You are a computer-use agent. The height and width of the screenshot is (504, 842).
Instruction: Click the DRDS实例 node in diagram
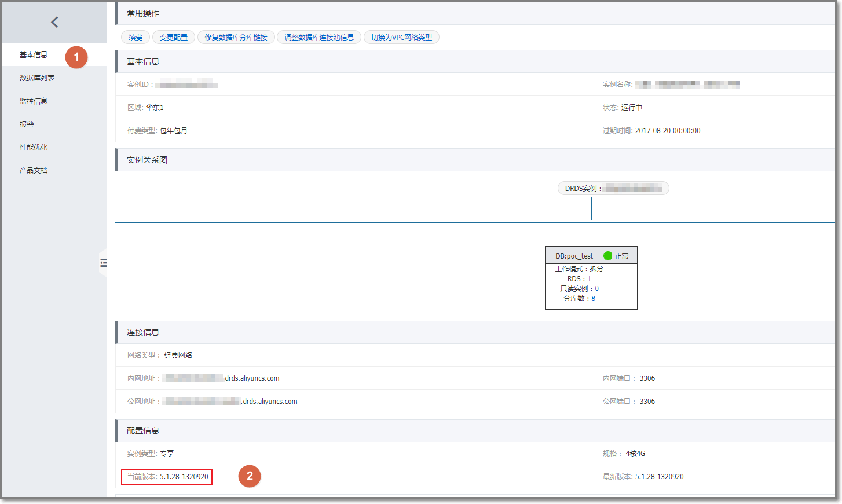click(613, 189)
